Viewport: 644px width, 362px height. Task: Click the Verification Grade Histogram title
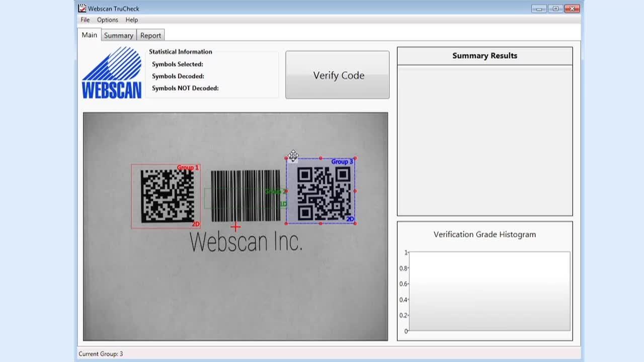point(485,234)
